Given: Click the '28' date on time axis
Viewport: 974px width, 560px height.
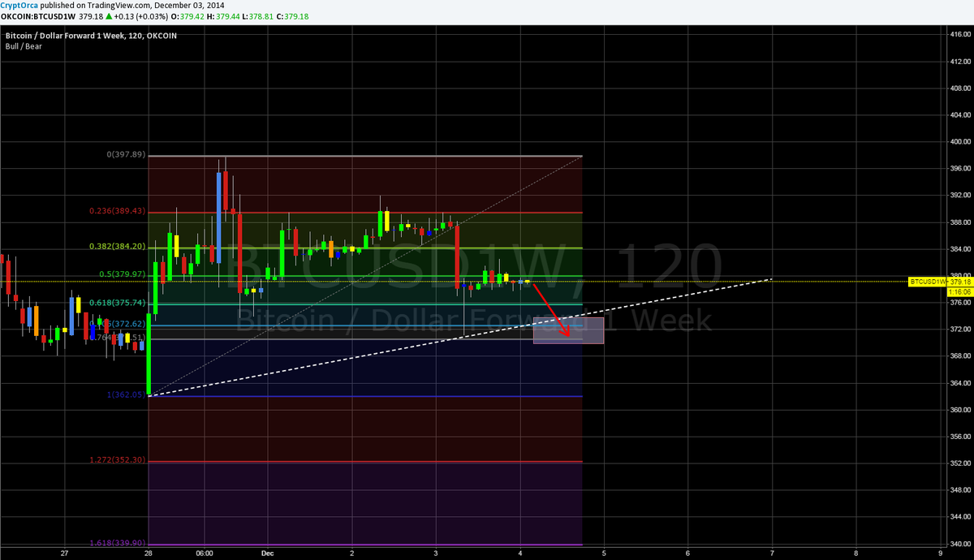Looking at the screenshot, I should pyautogui.click(x=148, y=554).
